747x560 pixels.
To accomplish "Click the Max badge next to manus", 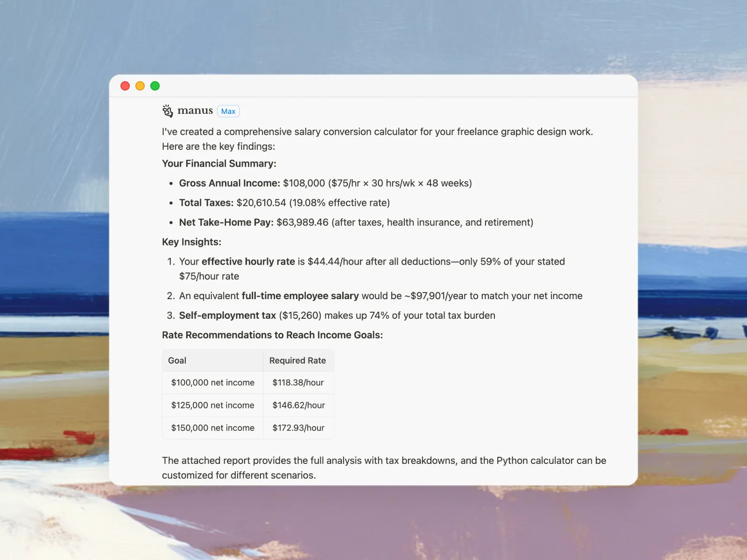I will (x=228, y=112).
